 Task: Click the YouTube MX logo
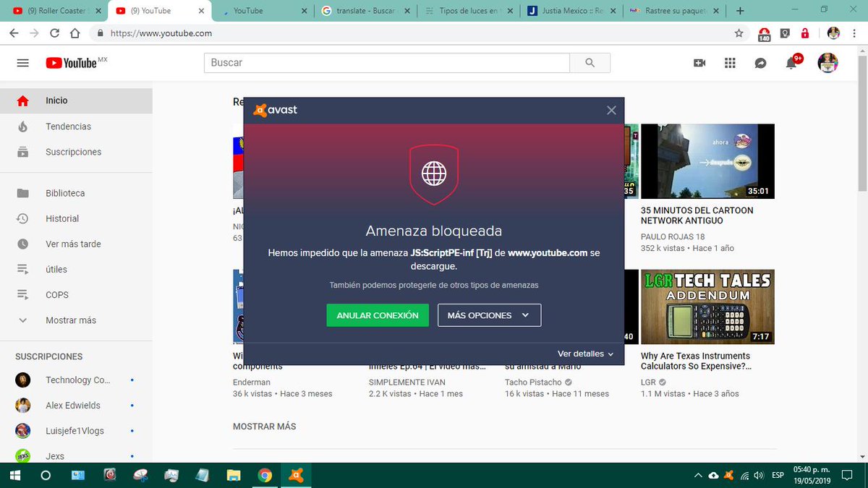[76, 63]
